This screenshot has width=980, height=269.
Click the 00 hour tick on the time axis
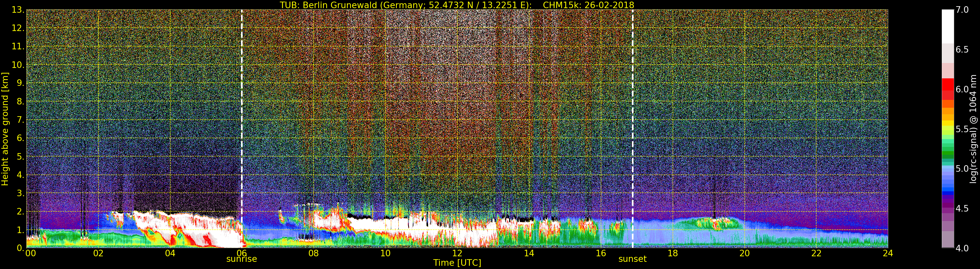30,253
